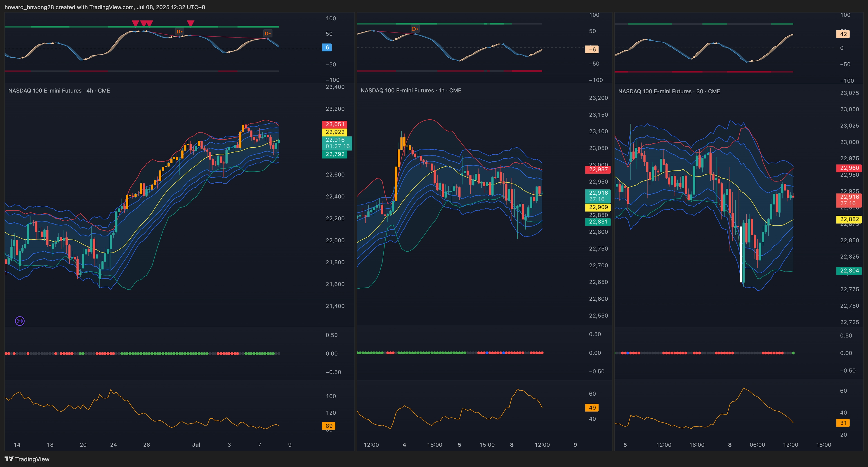868x467 pixels.
Task: Click the 160 level on the 4h bottom indicator scale
Action: (x=331, y=396)
